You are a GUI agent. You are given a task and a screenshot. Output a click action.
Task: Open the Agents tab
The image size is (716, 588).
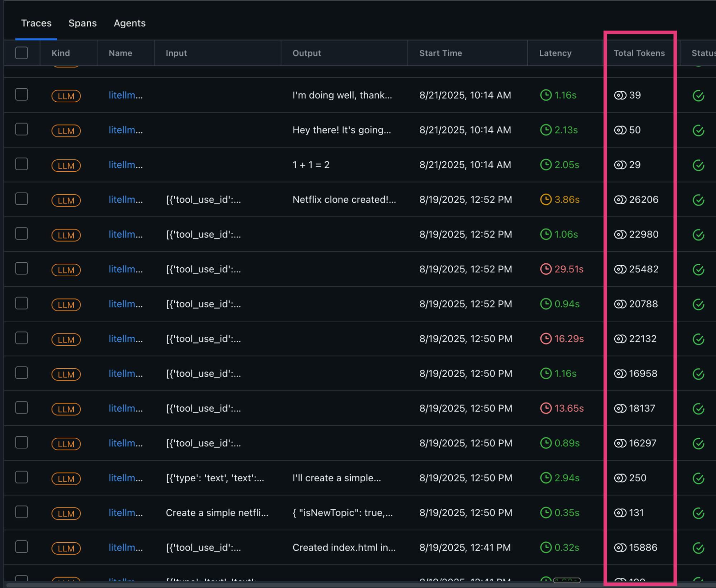129,23
